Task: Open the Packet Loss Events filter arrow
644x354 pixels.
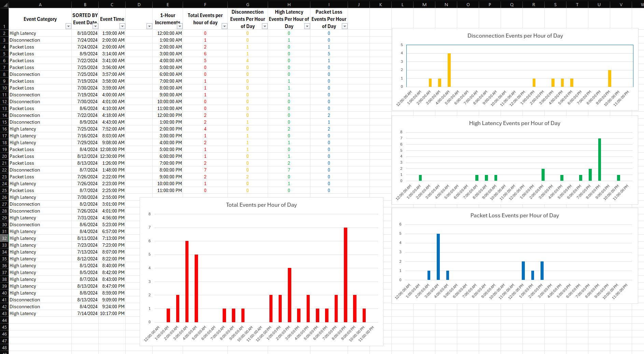Action: [345, 26]
